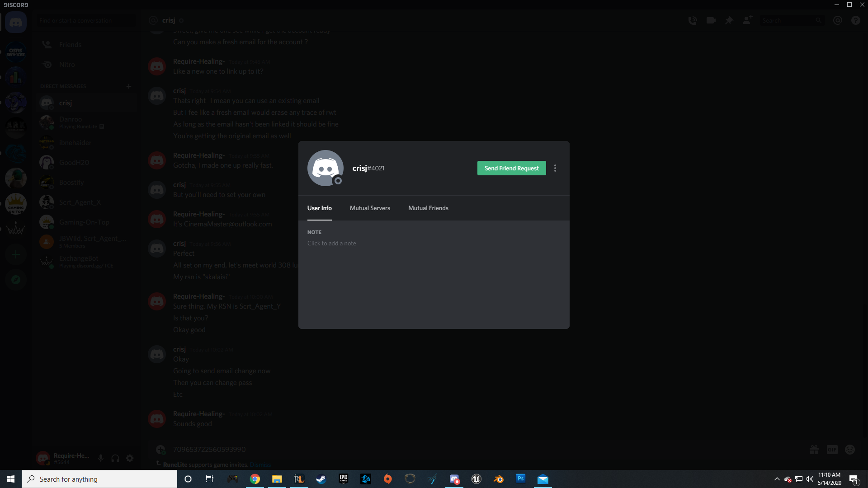Open User Settings gear icon
Viewport: 868px width, 488px height.
pyautogui.click(x=130, y=458)
